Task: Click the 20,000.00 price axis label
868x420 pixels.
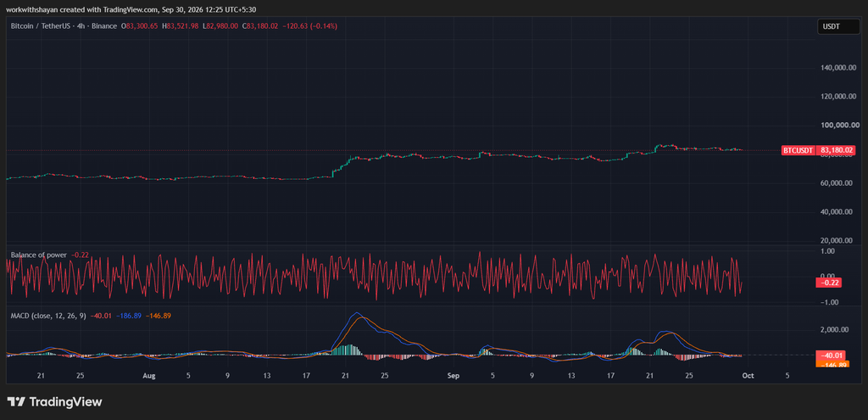Action: (x=836, y=240)
